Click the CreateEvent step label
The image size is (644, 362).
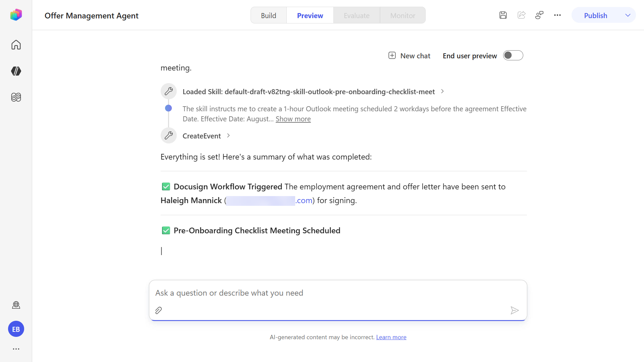202,136
